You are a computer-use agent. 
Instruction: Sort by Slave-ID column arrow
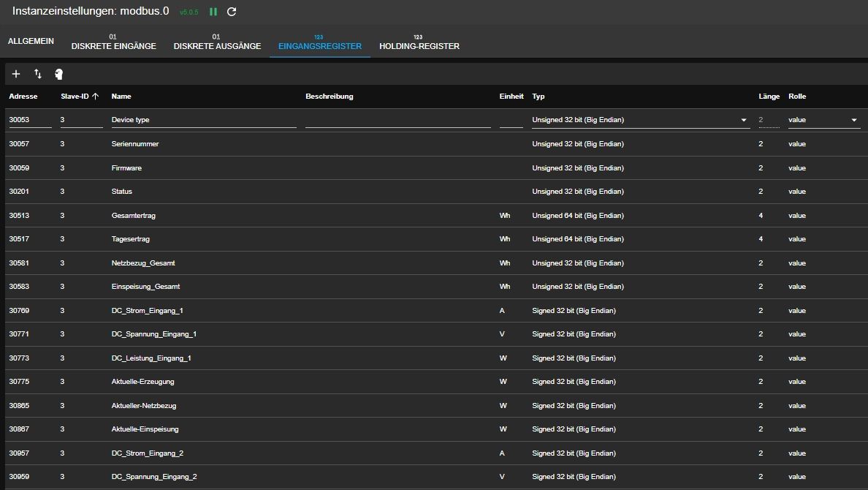(x=95, y=97)
